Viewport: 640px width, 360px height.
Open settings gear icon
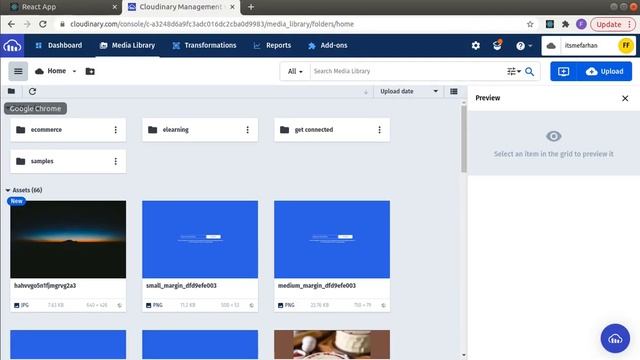tap(476, 45)
